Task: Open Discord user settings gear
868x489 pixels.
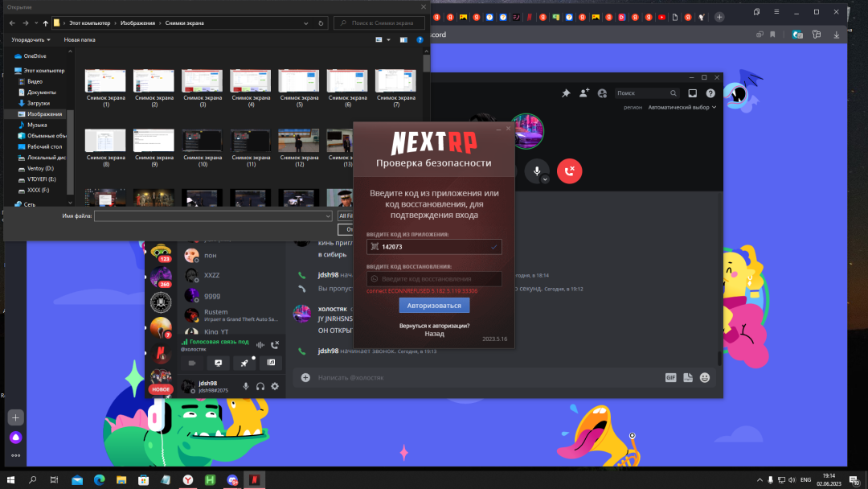Action: point(275,386)
